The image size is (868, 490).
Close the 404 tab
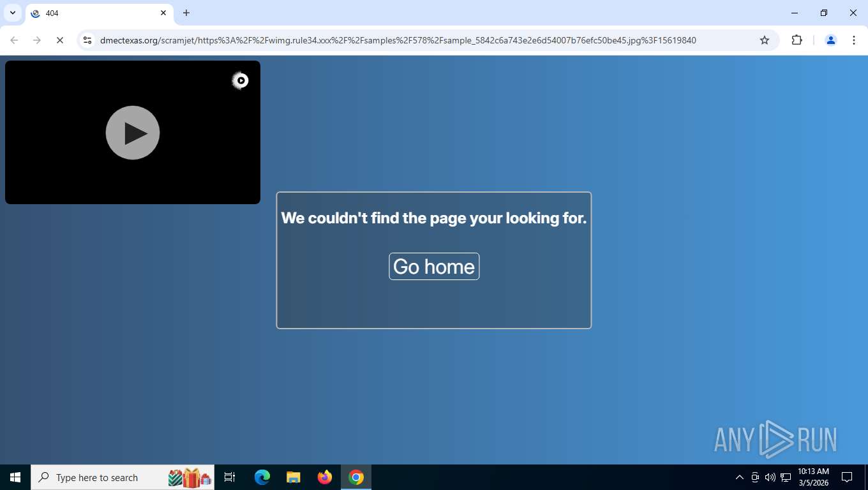pos(163,13)
